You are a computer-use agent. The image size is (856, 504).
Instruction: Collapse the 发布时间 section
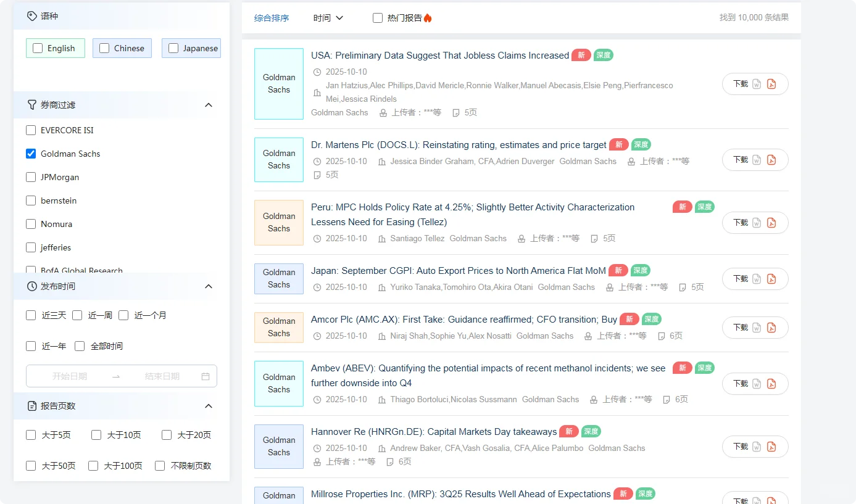coord(209,286)
